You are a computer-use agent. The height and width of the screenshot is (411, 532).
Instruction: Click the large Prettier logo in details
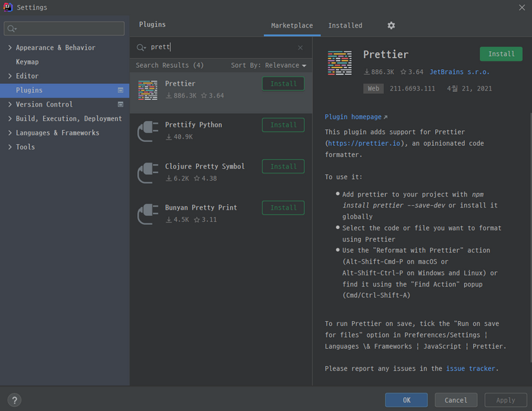339,63
